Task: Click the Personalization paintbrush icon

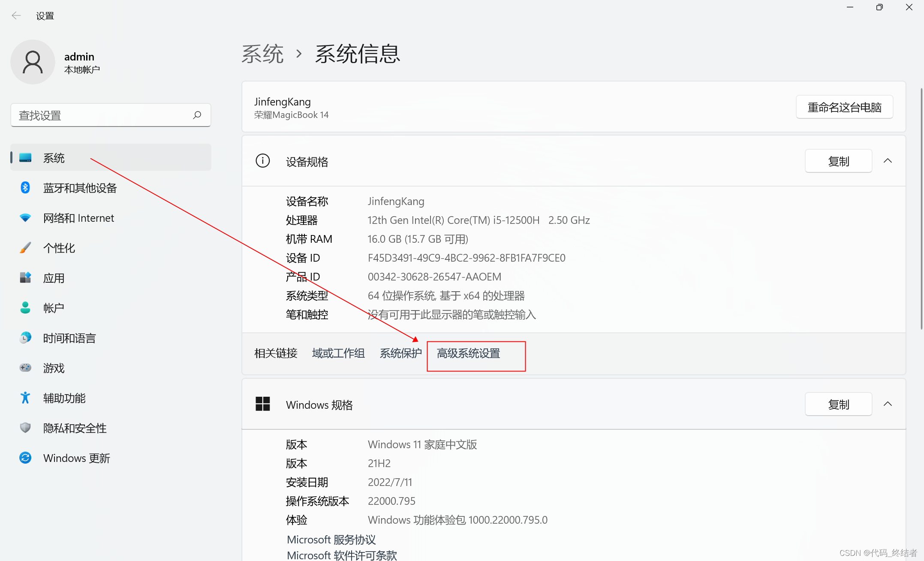Action: [x=25, y=248]
